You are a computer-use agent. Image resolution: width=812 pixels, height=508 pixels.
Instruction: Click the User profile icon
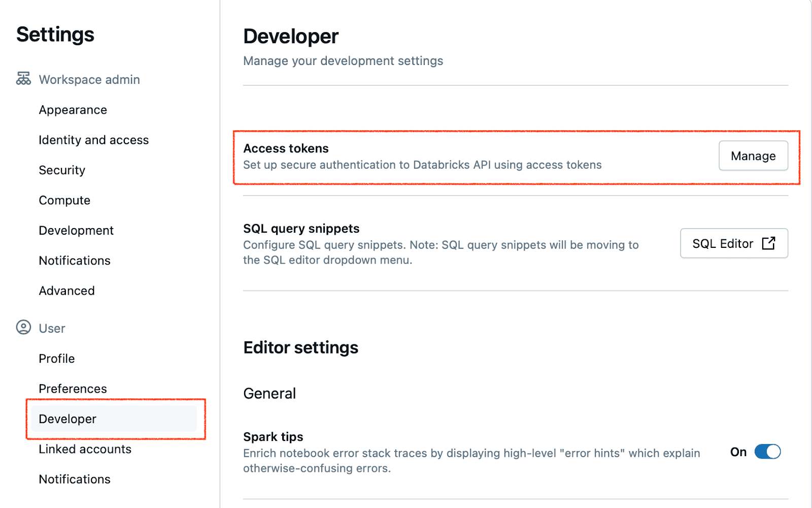23,327
